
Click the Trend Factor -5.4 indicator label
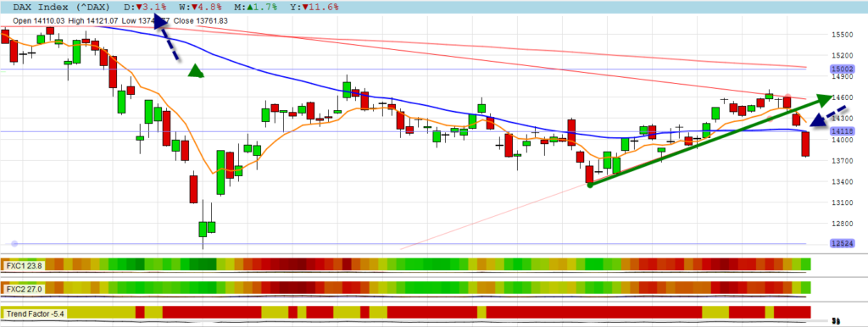[36, 314]
